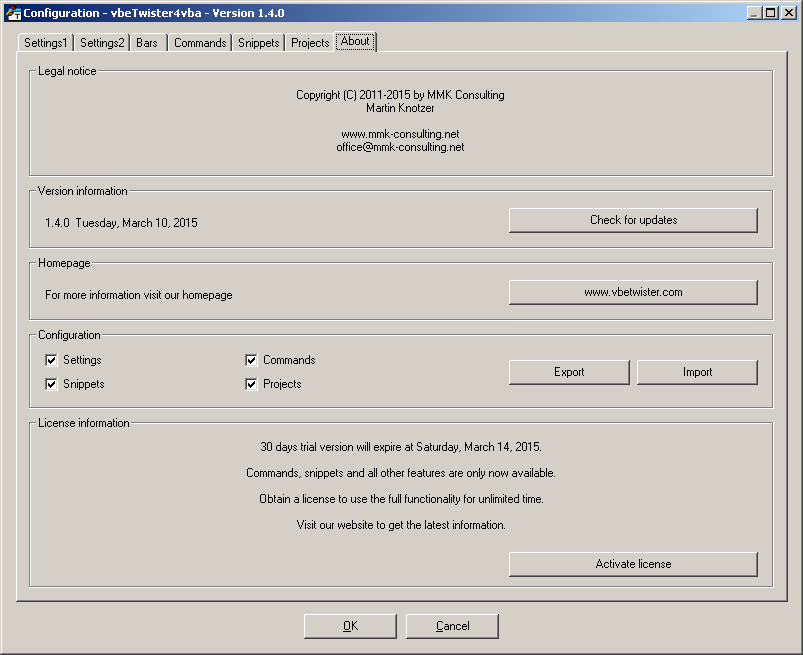
Task: Click 'Visit our website to get the latest information' text
Action: 400,525
